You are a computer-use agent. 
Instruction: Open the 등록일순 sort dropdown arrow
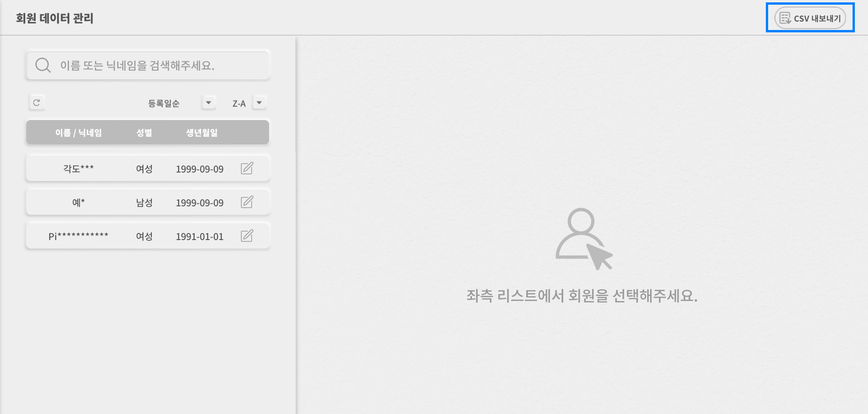(209, 102)
